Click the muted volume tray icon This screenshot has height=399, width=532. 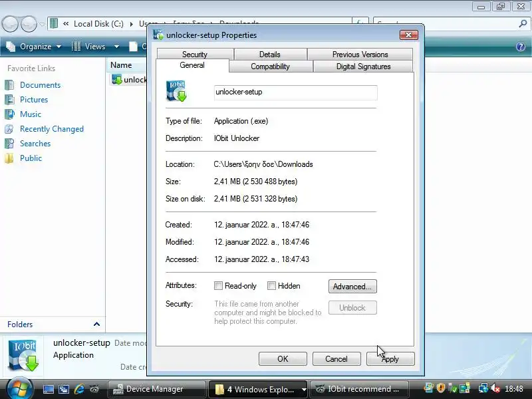click(495, 388)
